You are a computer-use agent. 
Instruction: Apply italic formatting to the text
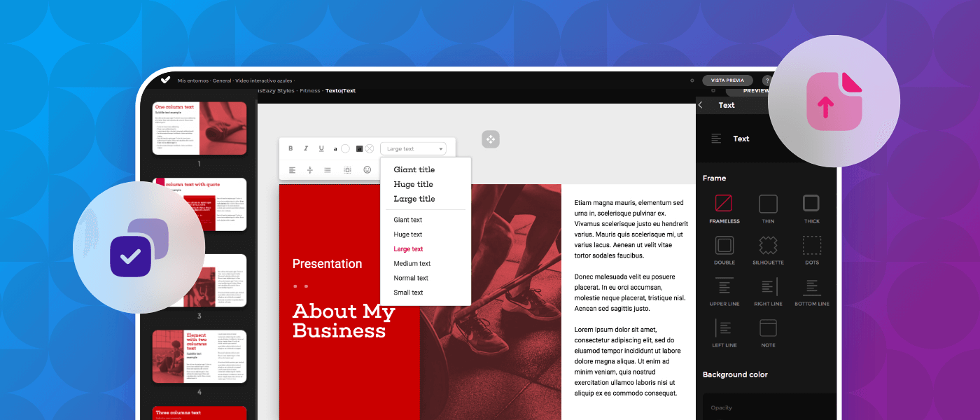click(306, 148)
